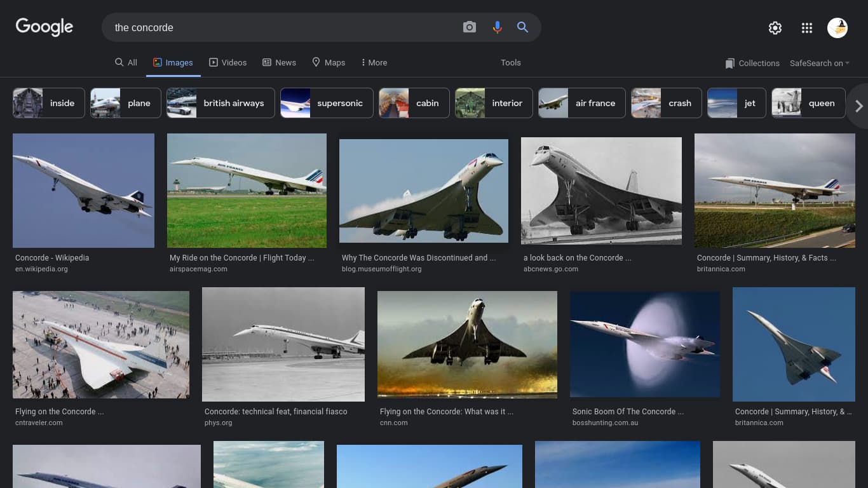Screen dimensions: 868x488
Task: Click the phys.org source text
Action: 219,423
